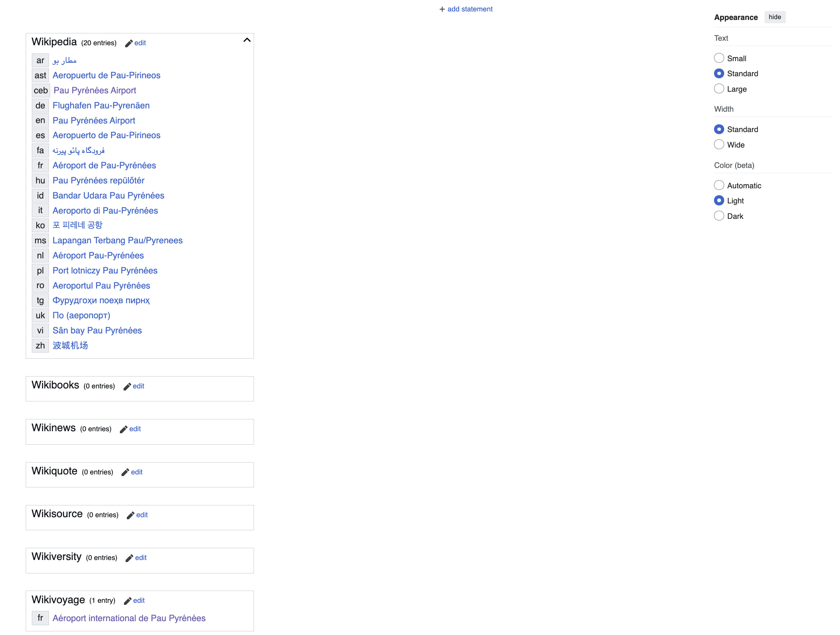Click the add statement link
Image resolution: width=840 pixels, height=635 pixels.
tap(470, 9)
